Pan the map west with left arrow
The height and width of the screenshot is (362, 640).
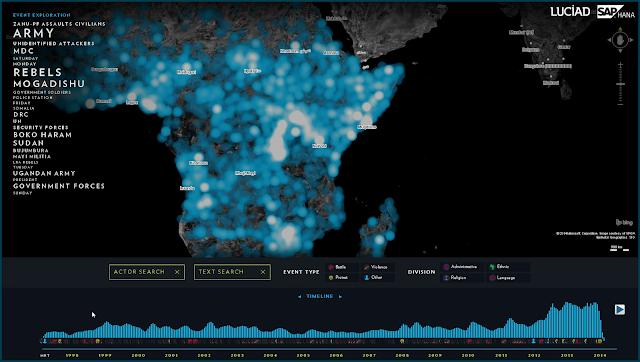tap(610, 40)
